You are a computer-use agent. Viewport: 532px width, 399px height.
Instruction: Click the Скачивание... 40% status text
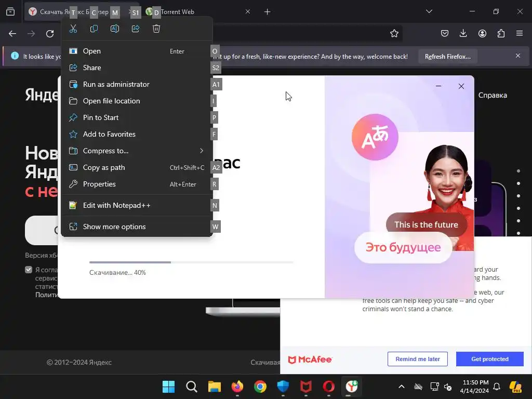(x=117, y=272)
